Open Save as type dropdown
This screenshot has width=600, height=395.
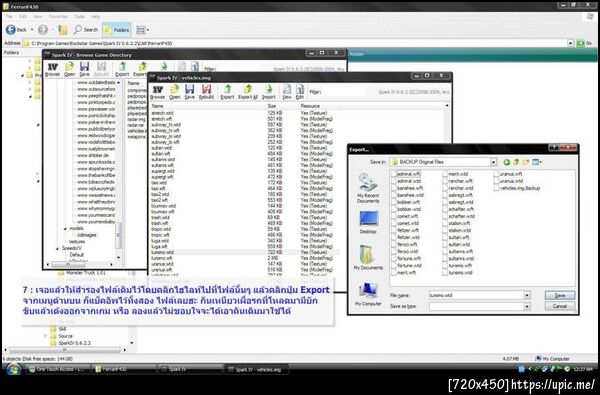click(x=527, y=306)
